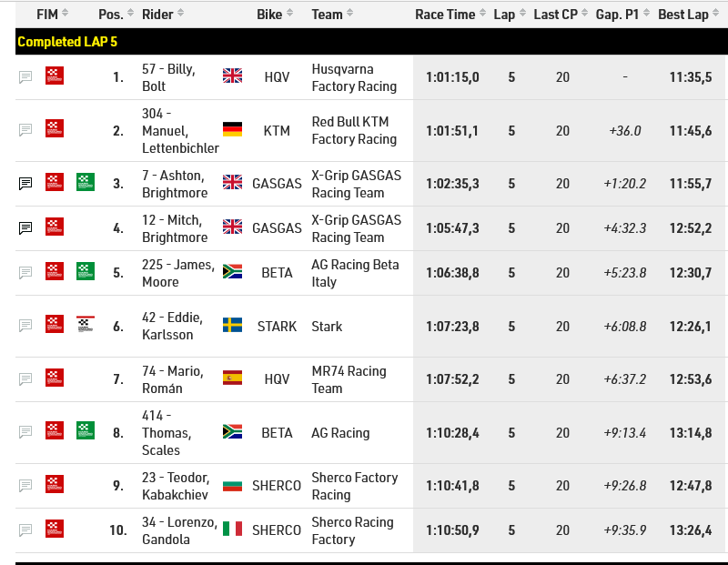Click red FIM badge for Billy Bolt
This screenshot has height=565, width=728.
[x=55, y=76]
